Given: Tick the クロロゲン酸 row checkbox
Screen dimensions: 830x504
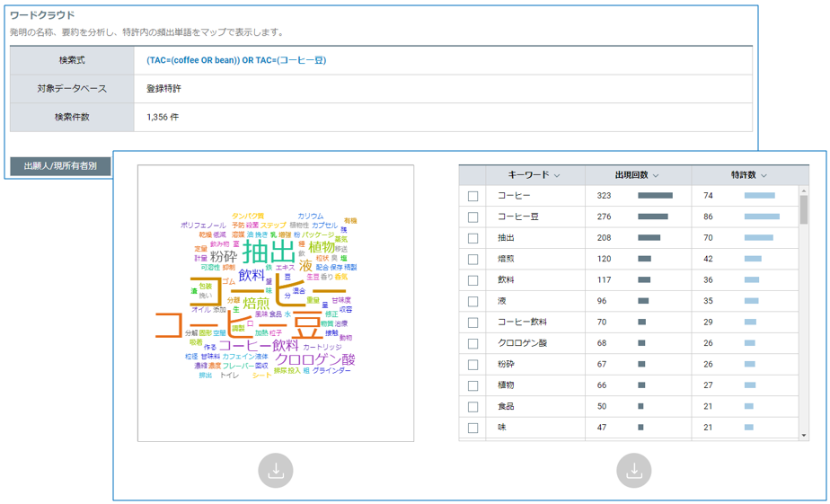Looking at the screenshot, I should click(472, 343).
